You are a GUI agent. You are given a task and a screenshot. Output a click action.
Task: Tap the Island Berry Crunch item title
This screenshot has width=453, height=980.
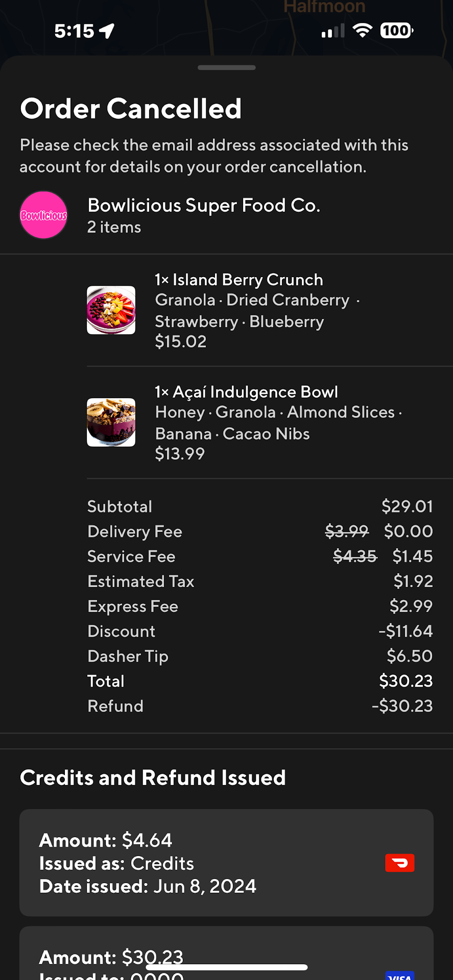coord(239,280)
